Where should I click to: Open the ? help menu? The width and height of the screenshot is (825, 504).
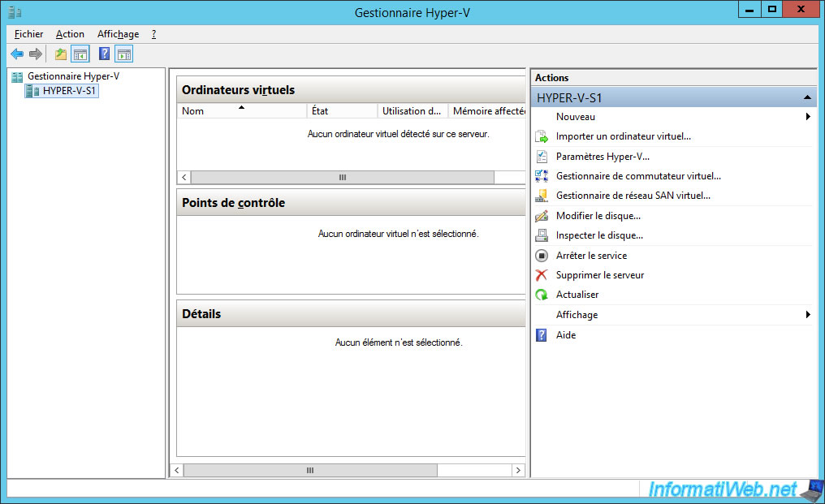153,34
